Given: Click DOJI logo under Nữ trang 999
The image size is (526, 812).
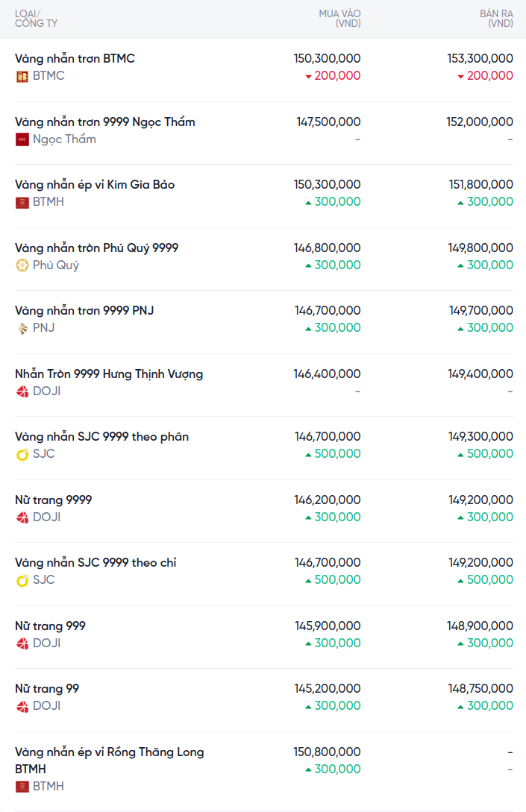Looking at the screenshot, I should (22, 643).
